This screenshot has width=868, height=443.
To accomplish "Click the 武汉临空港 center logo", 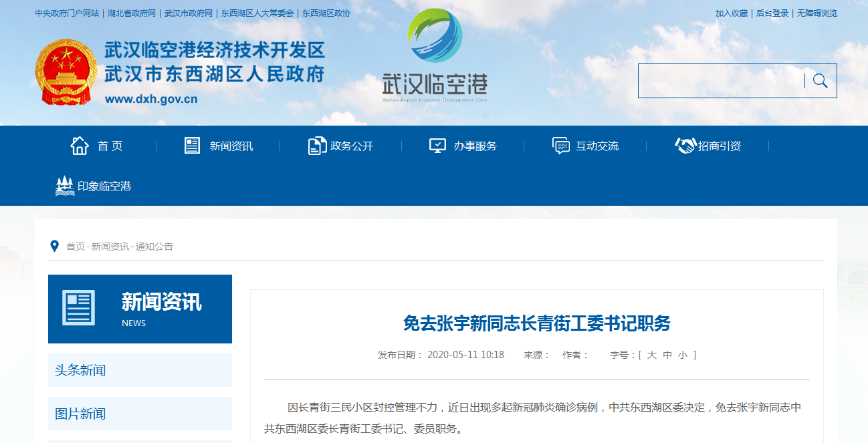I will (435, 57).
